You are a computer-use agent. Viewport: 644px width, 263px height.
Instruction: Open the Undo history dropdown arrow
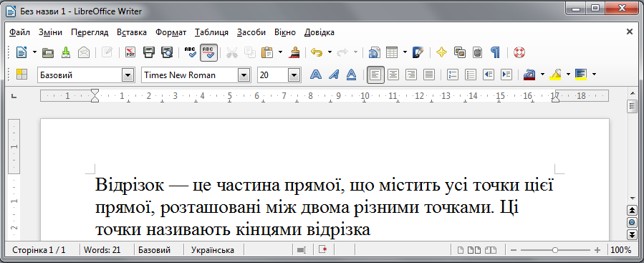click(x=330, y=52)
